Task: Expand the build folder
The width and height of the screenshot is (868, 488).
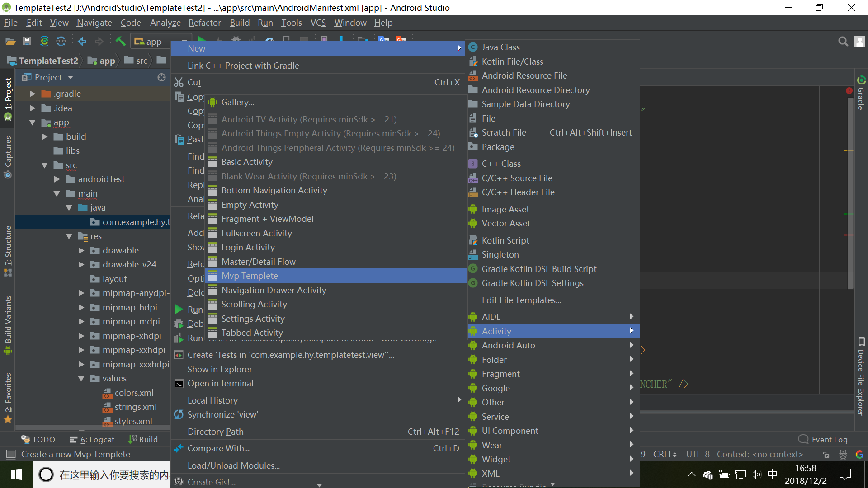Action: pos(44,136)
